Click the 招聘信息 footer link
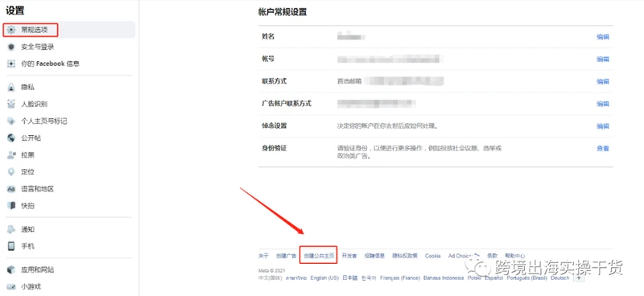The width and height of the screenshot is (644, 296). coord(374,256)
